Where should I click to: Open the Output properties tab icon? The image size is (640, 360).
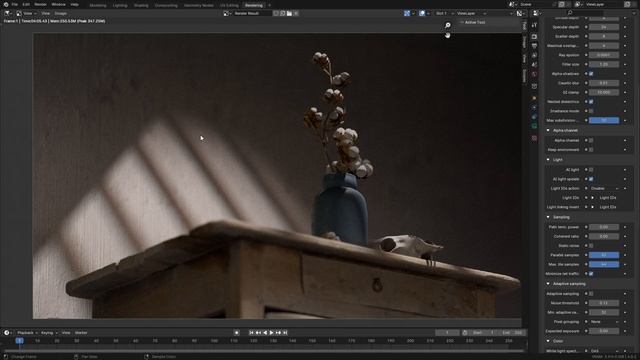point(534,46)
